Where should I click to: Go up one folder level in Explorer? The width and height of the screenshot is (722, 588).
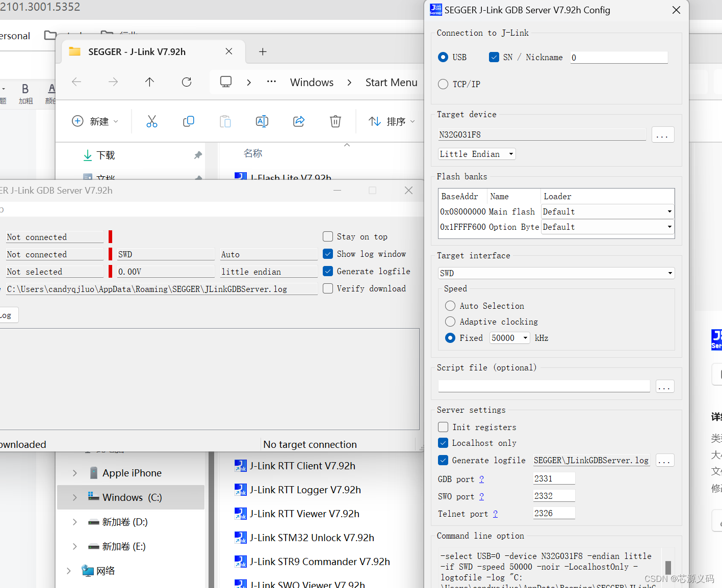(149, 82)
